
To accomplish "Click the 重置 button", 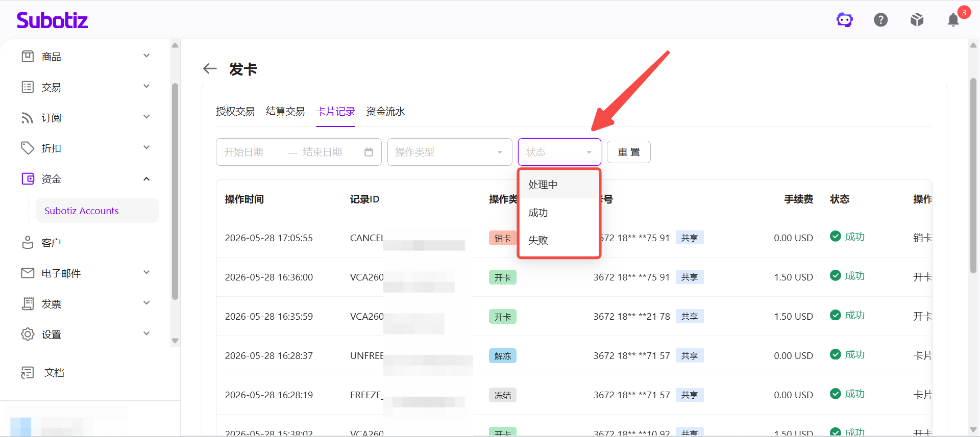I will pyautogui.click(x=629, y=152).
